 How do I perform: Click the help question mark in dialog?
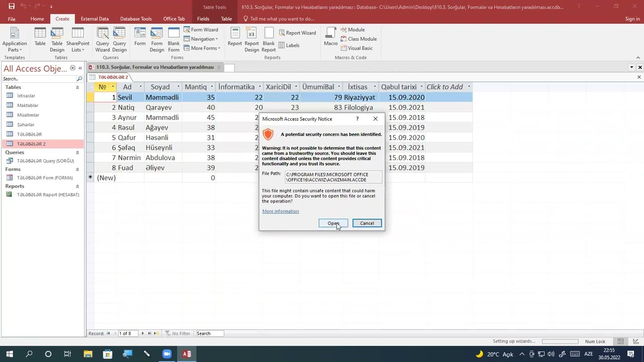pos(357,119)
